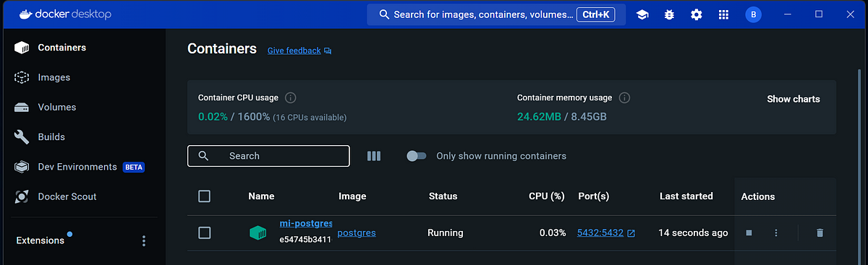Open the column layout selector icon
The width and height of the screenshot is (868, 265).
tap(373, 156)
